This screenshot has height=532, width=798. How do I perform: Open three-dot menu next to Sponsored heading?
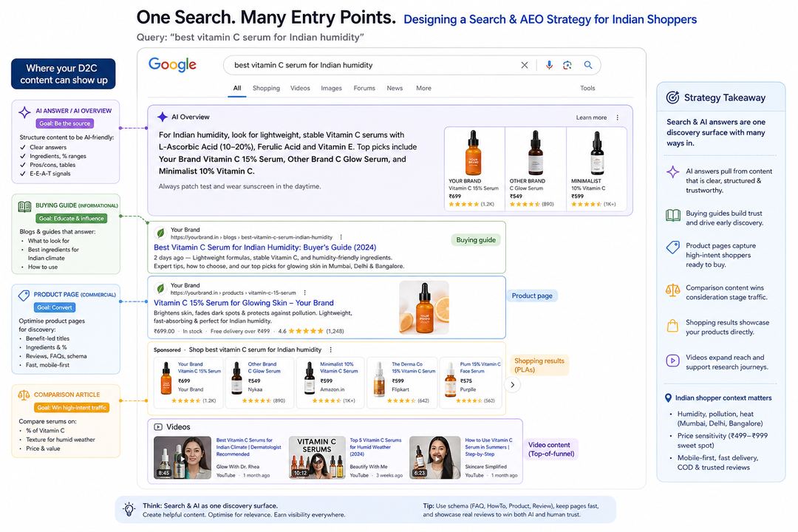coord(331,349)
